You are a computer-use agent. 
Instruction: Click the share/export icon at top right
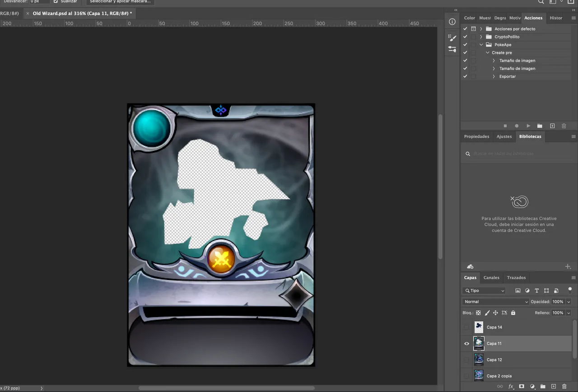pyautogui.click(x=571, y=2)
